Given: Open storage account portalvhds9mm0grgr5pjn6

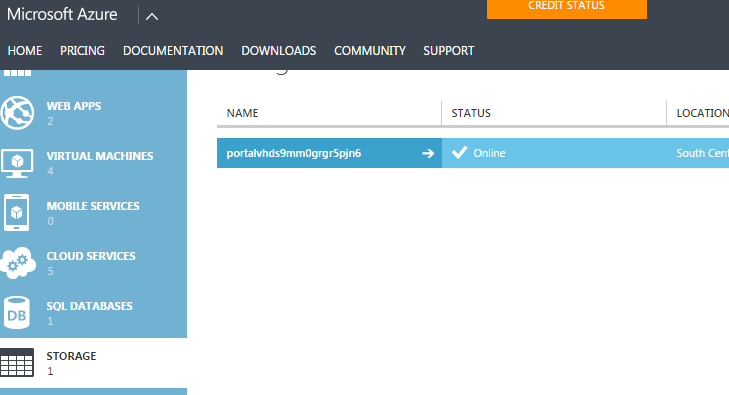Looking at the screenshot, I should point(293,153).
